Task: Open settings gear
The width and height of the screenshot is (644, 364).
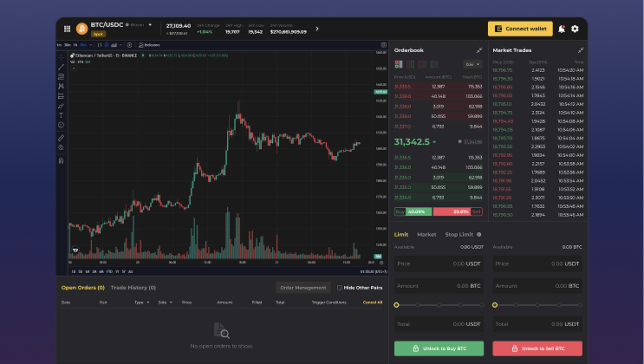Action: tap(575, 29)
